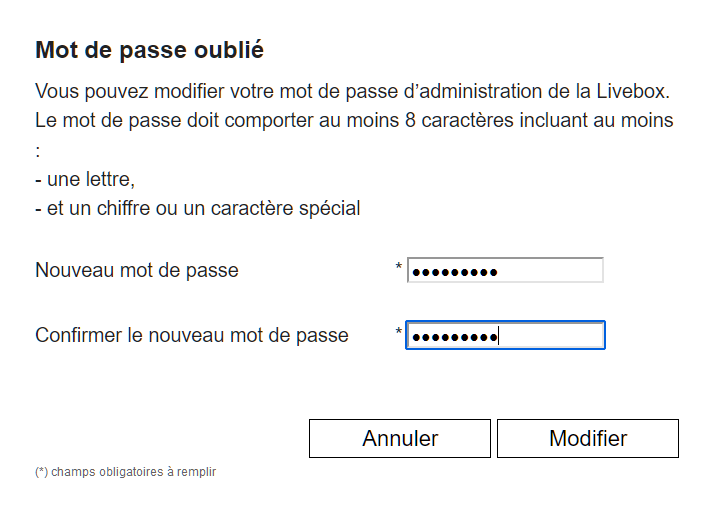
Task: Click the masked dots in the confirm password field
Action: [x=455, y=337]
